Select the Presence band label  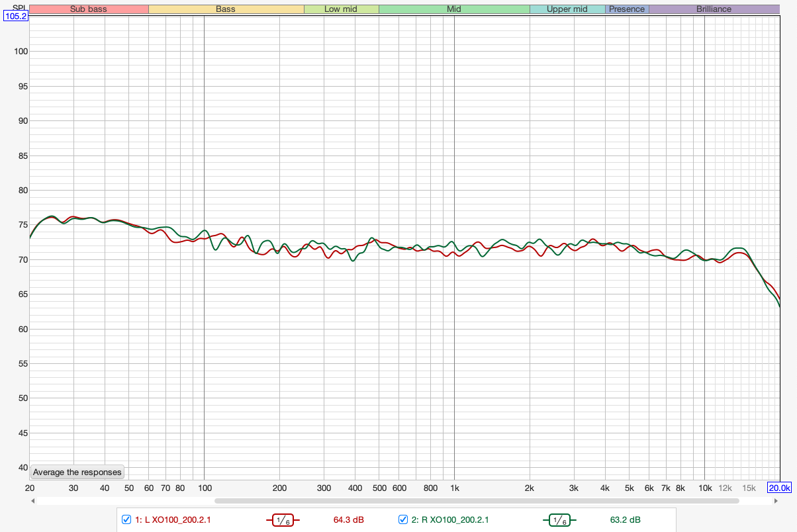(x=627, y=9)
